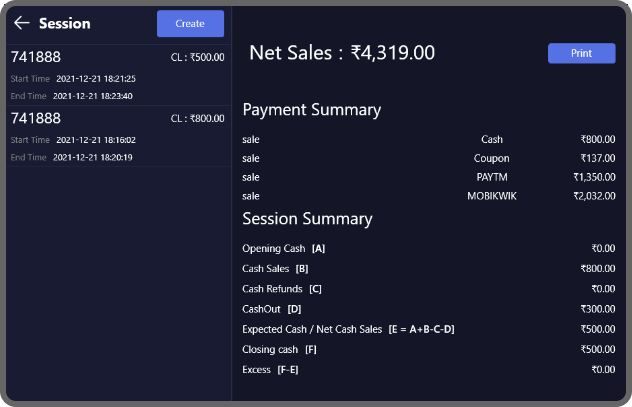
Task: Select the Cash sale payment row
Action: pyautogui.click(x=428, y=139)
